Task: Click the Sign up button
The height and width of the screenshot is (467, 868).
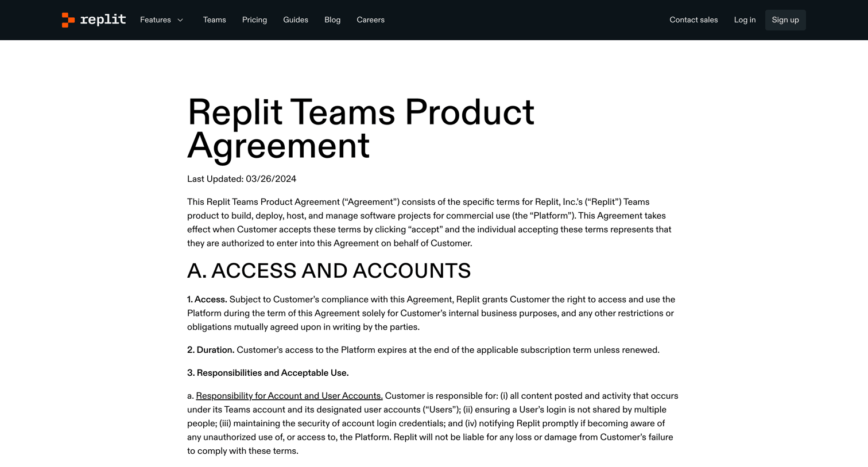Action: point(785,20)
